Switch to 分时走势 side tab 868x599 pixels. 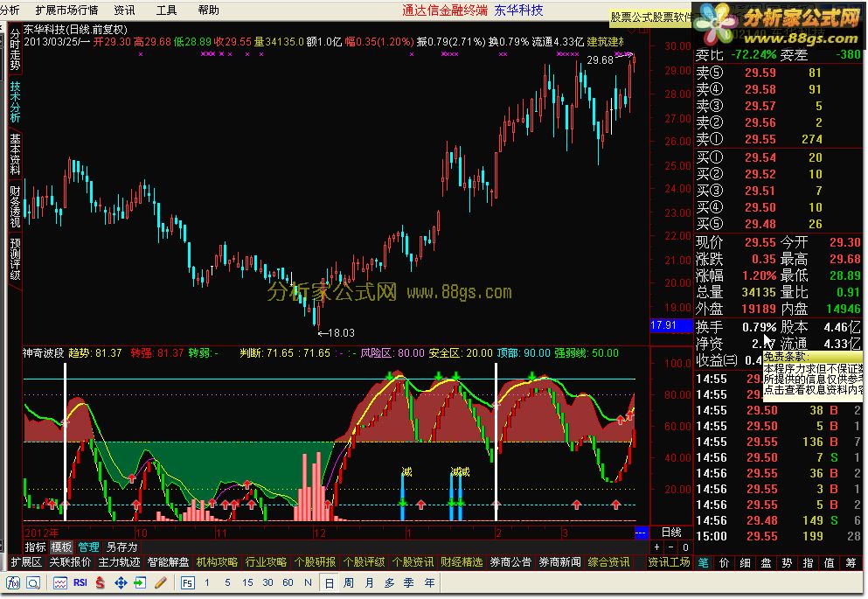tap(15, 49)
